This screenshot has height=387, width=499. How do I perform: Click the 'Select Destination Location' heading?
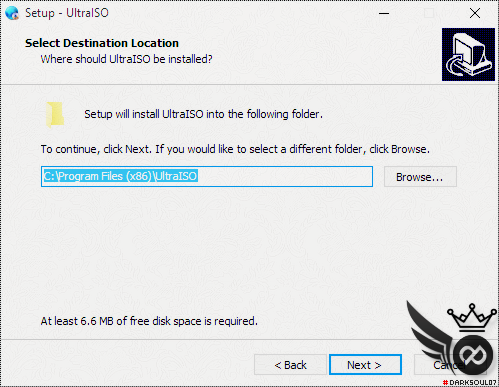[102, 43]
